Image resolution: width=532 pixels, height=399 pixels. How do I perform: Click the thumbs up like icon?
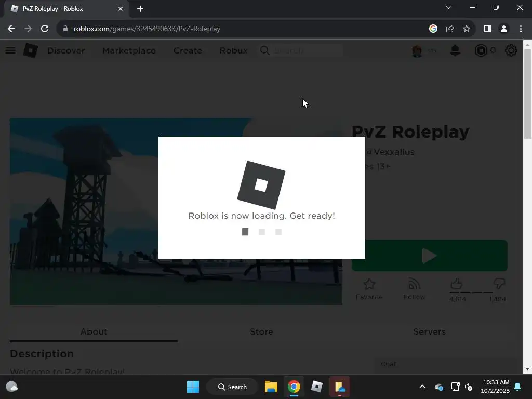457,284
